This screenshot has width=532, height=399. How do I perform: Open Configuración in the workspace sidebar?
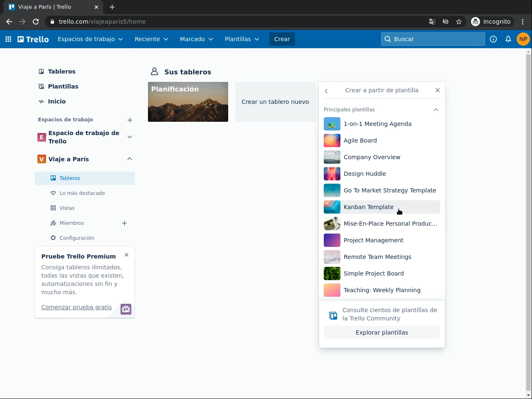pos(76,238)
